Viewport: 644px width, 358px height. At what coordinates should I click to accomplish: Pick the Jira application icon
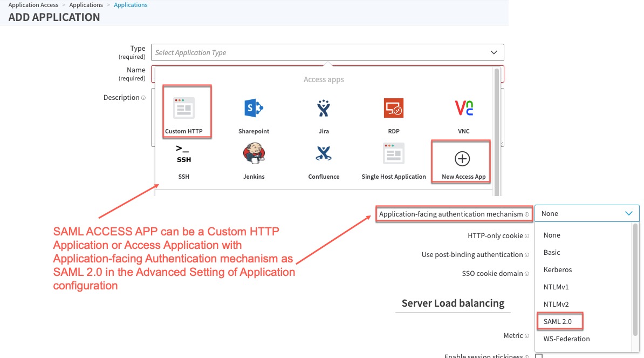pyautogui.click(x=324, y=109)
